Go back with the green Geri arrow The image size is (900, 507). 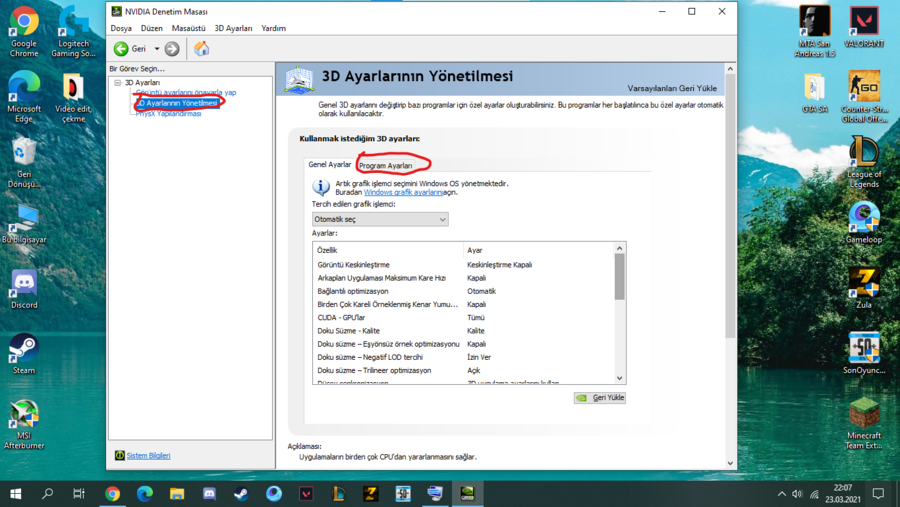pos(121,49)
